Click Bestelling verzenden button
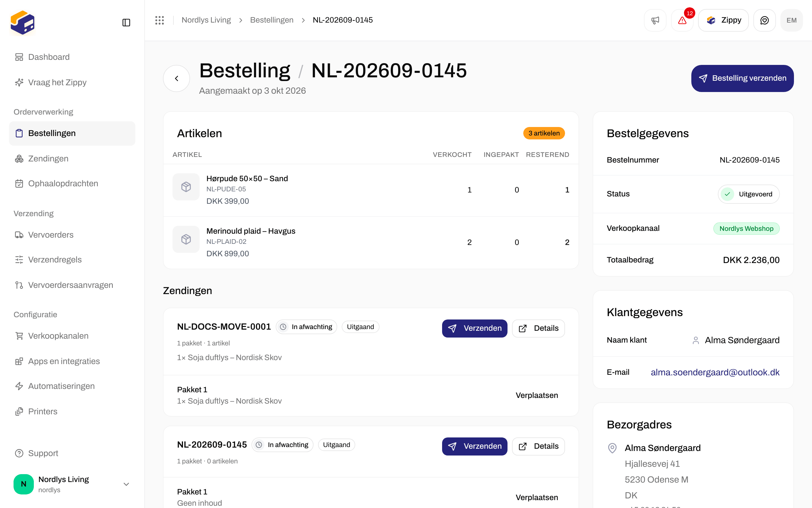The image size is (812, 508). (x=742, y=78)
